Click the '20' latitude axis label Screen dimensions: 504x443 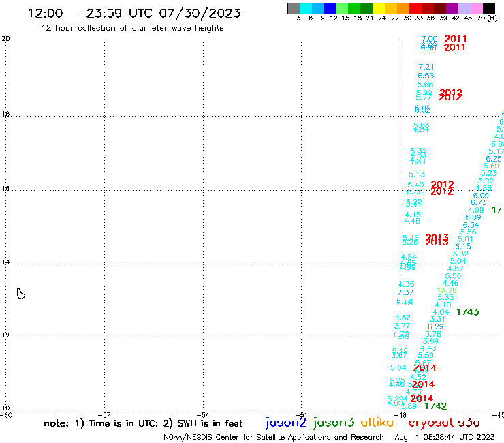click(5, 39)
